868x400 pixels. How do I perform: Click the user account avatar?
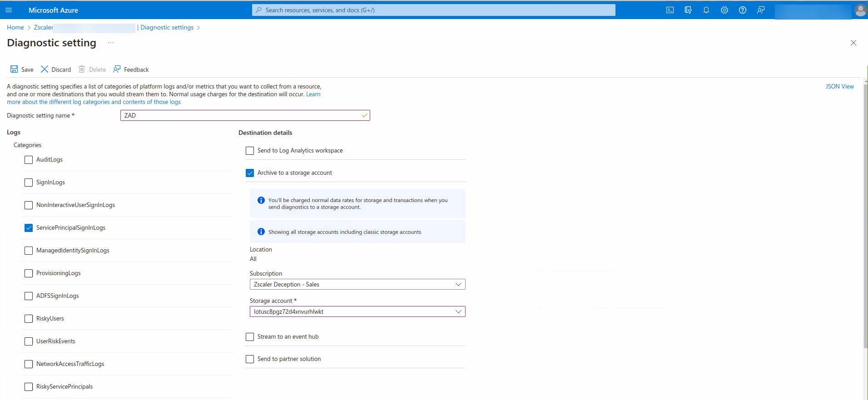860,10
